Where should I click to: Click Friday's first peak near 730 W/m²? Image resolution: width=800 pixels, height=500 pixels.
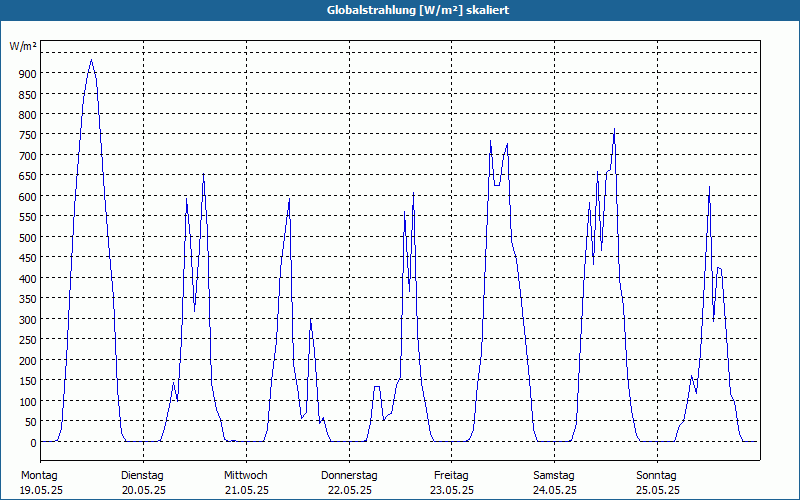pyautogui.click(x=490, y=141)
